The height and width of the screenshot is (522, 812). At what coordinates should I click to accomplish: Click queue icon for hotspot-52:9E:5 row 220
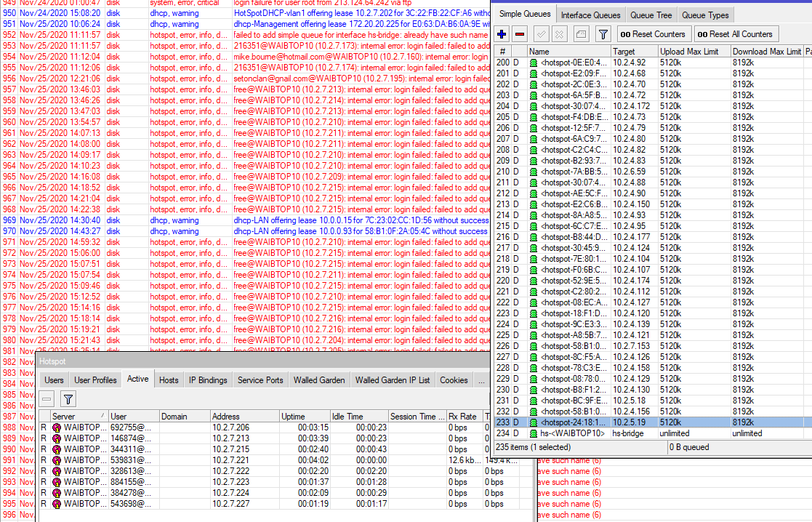[534, 281]
